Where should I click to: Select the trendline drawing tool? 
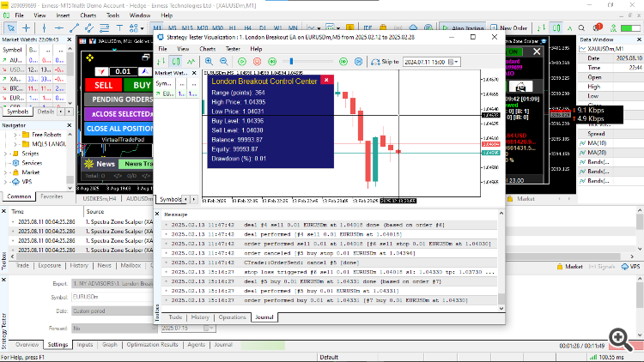75,28
